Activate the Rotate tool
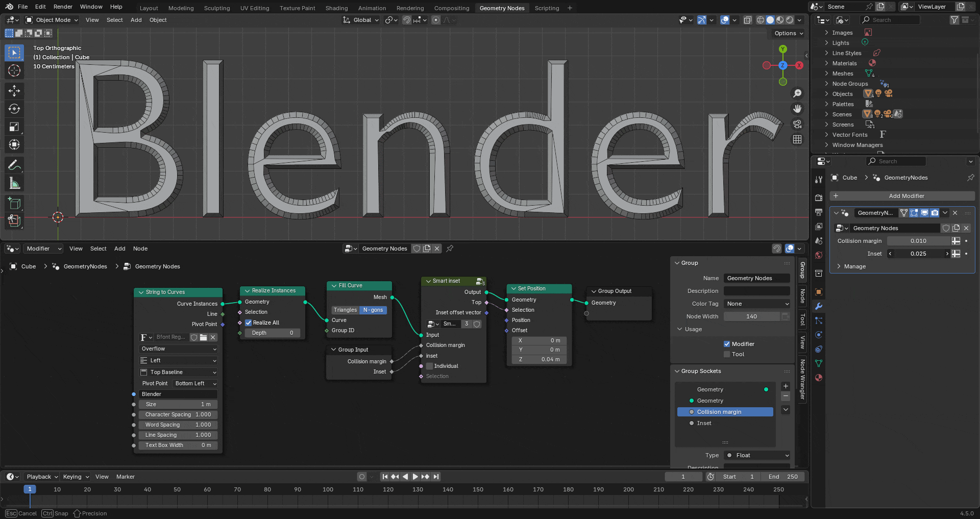 [14, 109]
